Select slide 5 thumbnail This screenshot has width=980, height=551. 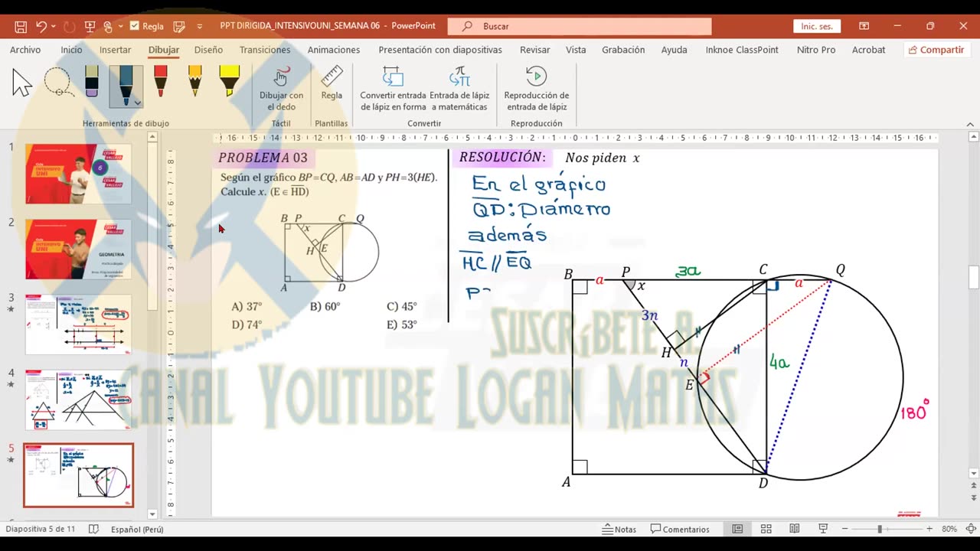point(78,475)
